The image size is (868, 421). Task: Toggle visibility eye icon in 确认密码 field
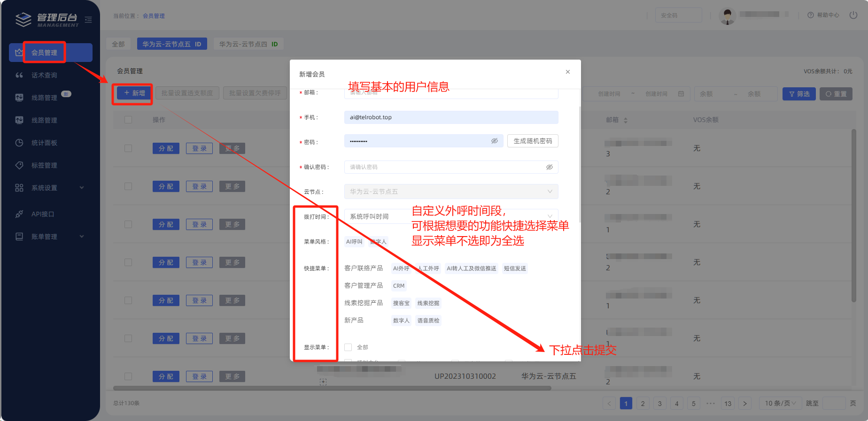point(550,167)
